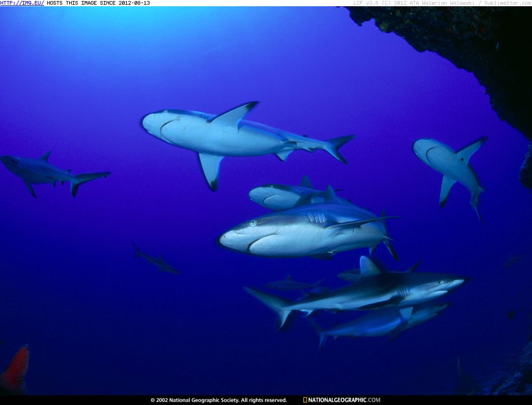Click the shark photograph
Screen dimensions: 532x405
[266, 201]
